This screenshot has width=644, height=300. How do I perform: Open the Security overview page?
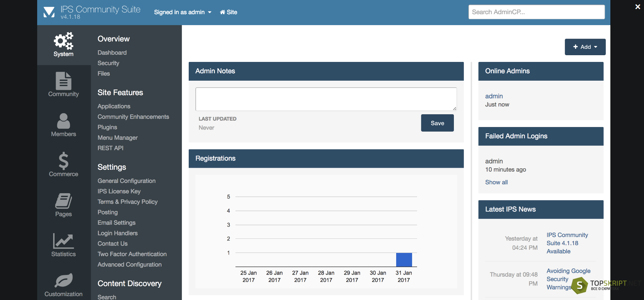(108, 63)
